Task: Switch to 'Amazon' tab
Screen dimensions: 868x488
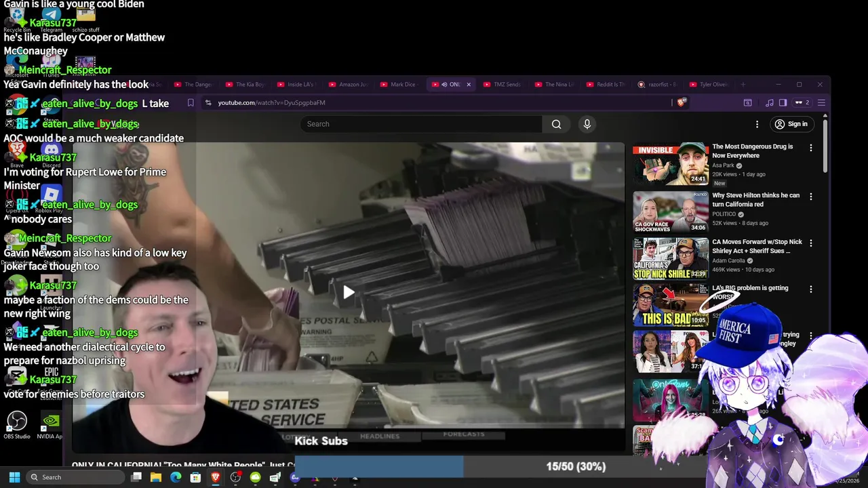Action: coord(348,85)
